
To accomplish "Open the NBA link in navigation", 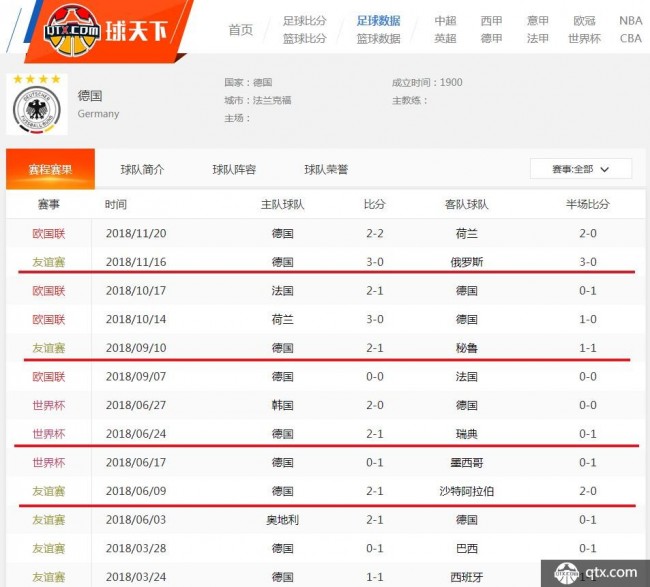I will (631, 21).
